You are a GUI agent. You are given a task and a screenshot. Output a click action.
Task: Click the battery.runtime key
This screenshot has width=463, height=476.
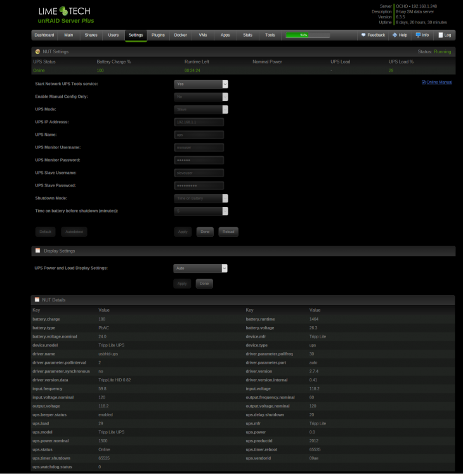click(260, 319)
